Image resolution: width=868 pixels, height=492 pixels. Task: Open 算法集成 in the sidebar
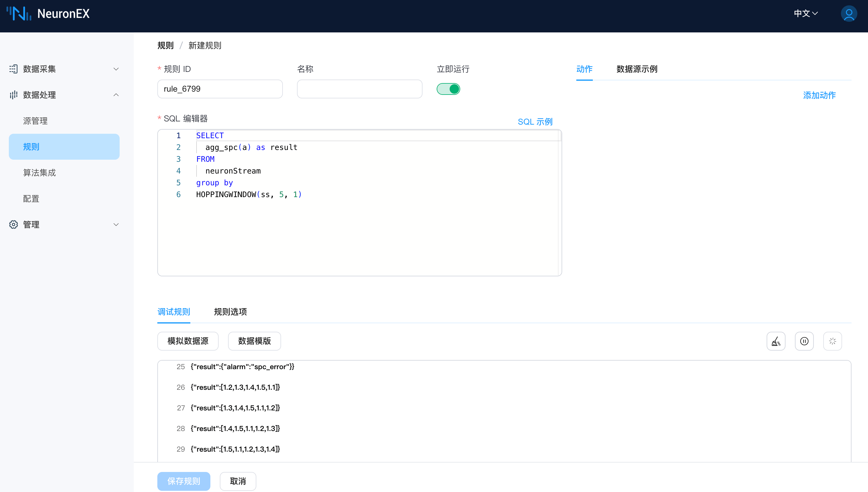coord(39,173)
